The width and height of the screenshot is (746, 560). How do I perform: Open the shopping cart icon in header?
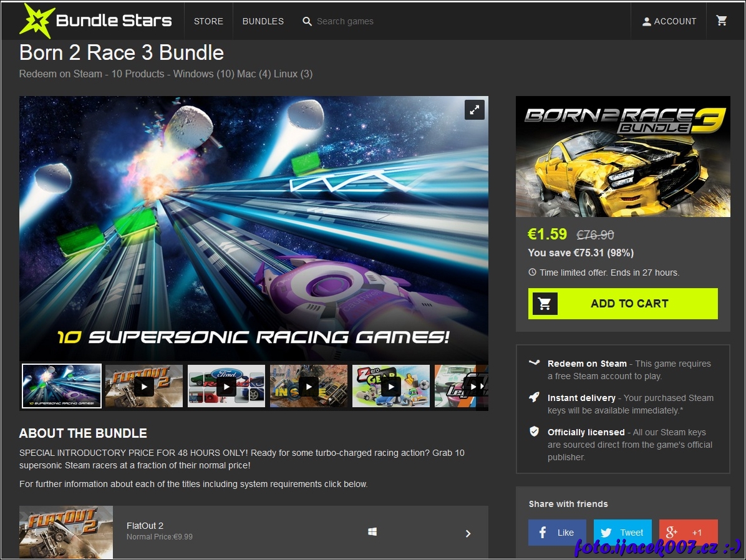point(722,21)
